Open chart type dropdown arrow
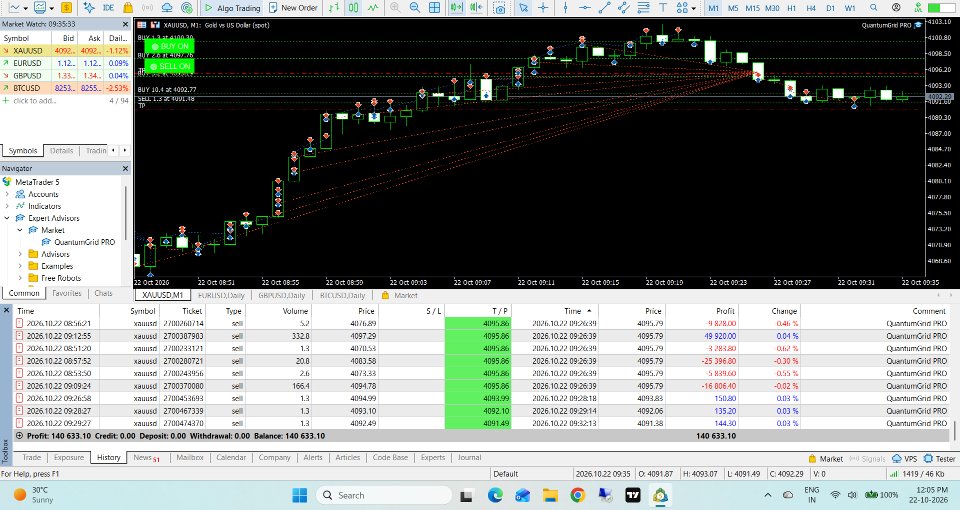The image size is (960, 510). [25, 8]
